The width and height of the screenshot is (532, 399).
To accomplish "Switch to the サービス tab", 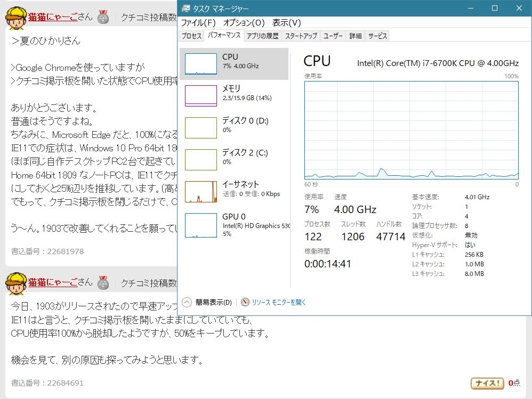I will pyautogui.click(x=377, y=36).
